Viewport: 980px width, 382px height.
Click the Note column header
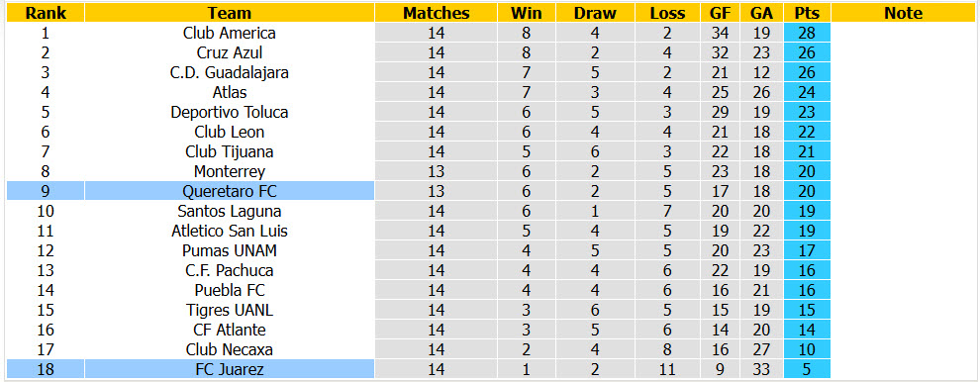pyautogui.click(x=903, y=13)
